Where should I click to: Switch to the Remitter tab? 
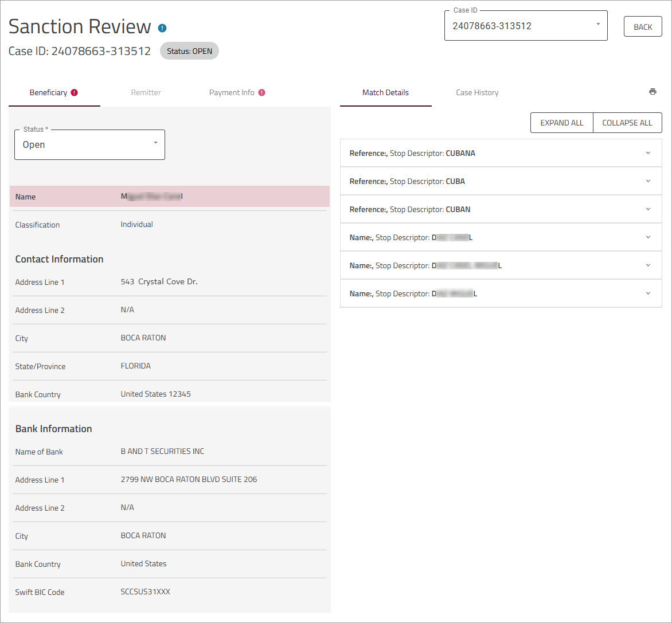(146, 92)
